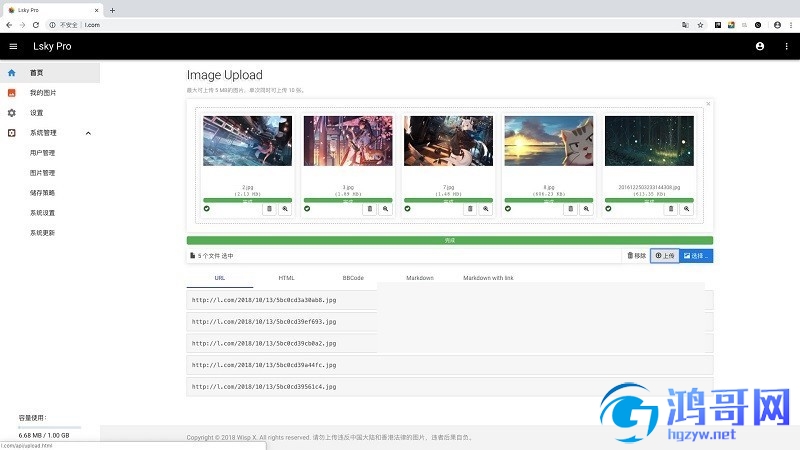Open 系统设置 in sidebar
The height and width of the screenshot is (450, 800).
(x=42, y=213)
